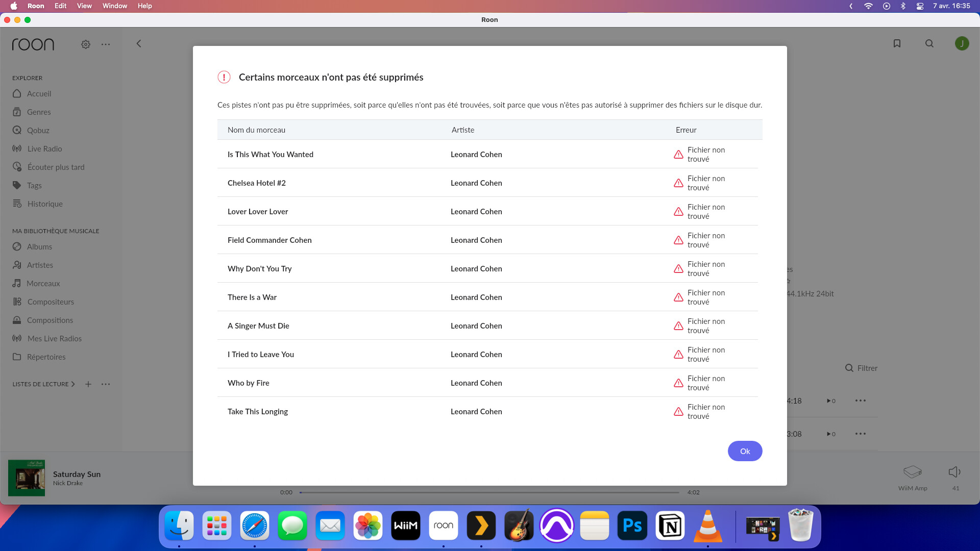The width and height of the screenshot is (980, 551).
Task: Go to Accueil in the sidebar
Action: [x=32, y=94]
